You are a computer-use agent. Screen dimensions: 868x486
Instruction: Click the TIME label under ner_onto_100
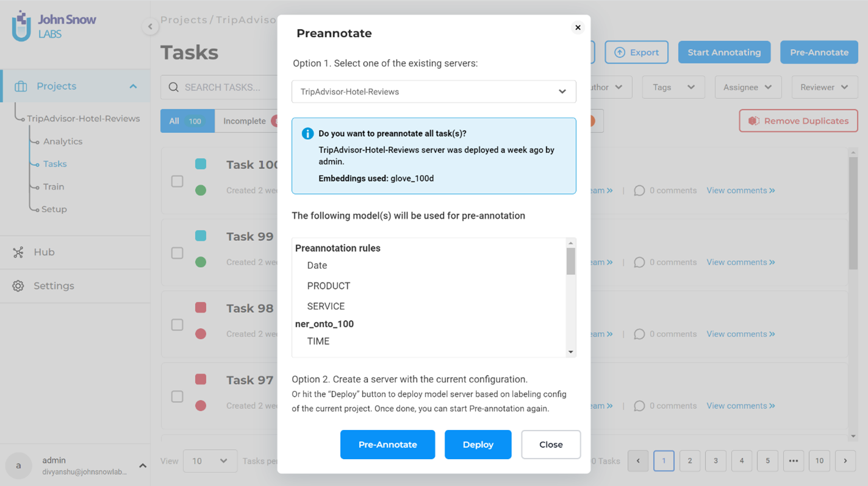pos(318,341)
